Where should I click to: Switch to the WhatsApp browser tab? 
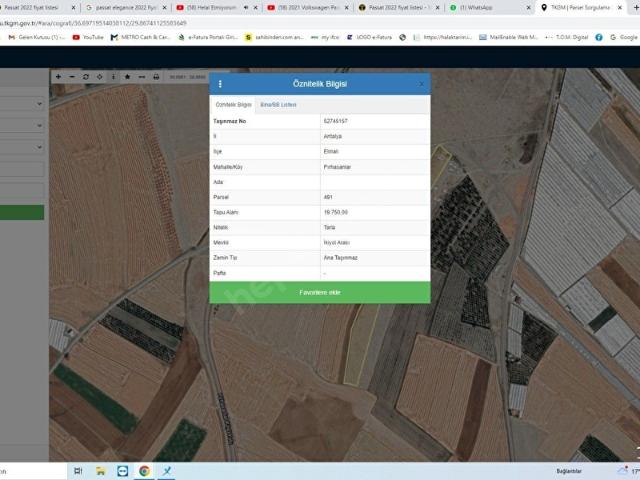tap(488, 7)
